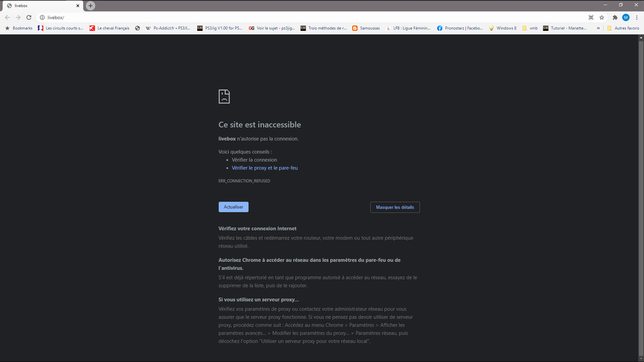Viewport: 644px width, 362px height.
Task: Open the profile avatar M
Action: (x=625, y=17)
